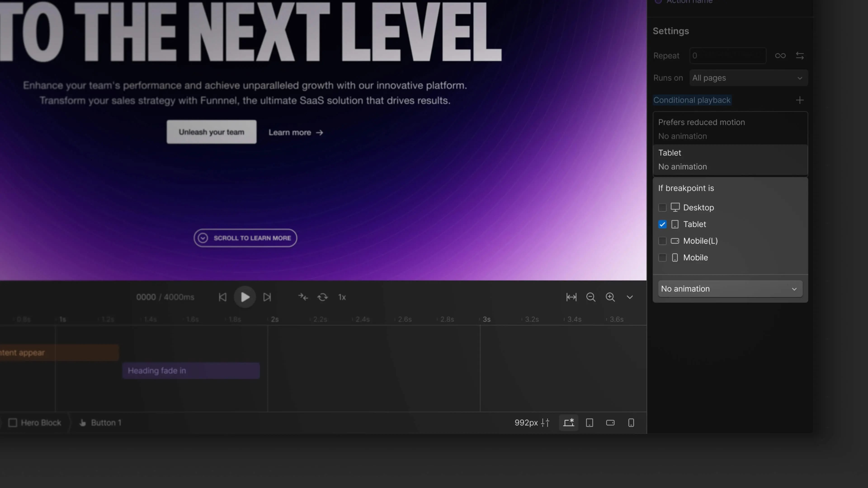Zoom in the timeline

click(x=610, y=297)
